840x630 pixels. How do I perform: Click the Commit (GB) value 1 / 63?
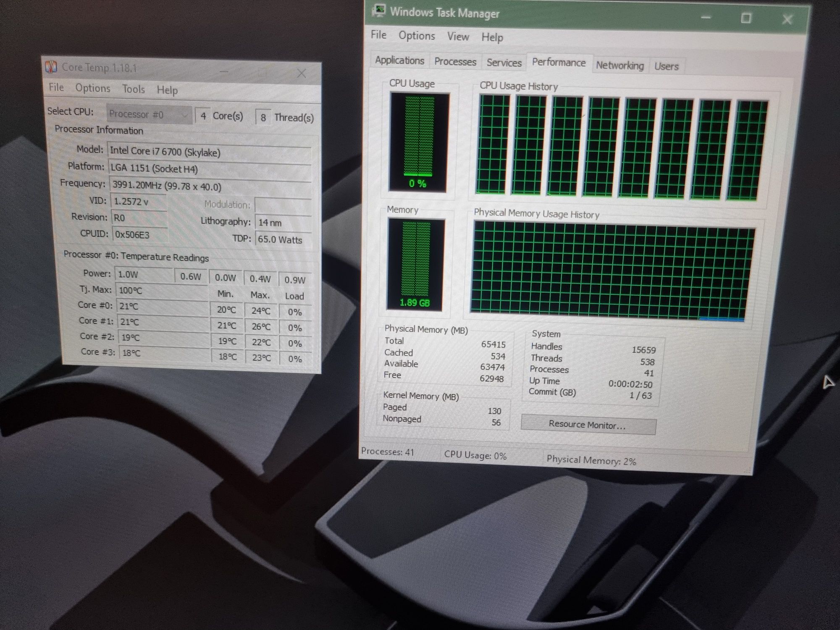tap(640, 395)
